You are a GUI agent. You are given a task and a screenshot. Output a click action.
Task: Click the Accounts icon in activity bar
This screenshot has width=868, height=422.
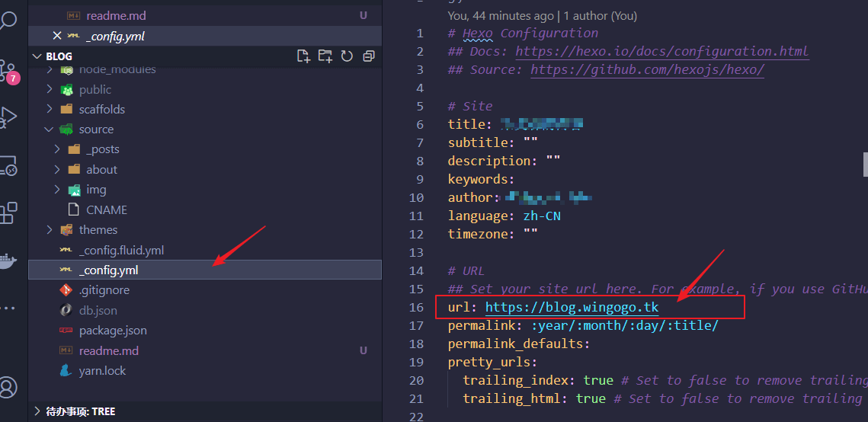pyautogui.click(x=8, y=386)
